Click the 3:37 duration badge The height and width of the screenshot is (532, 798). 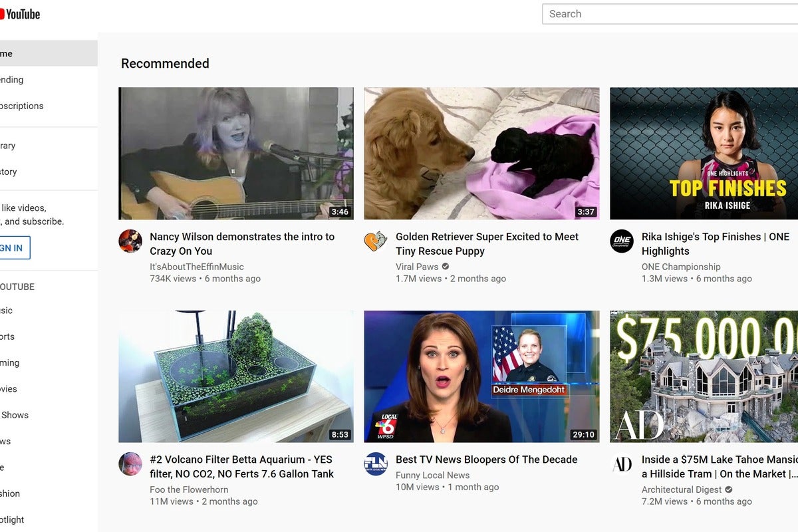click(586, 212)
